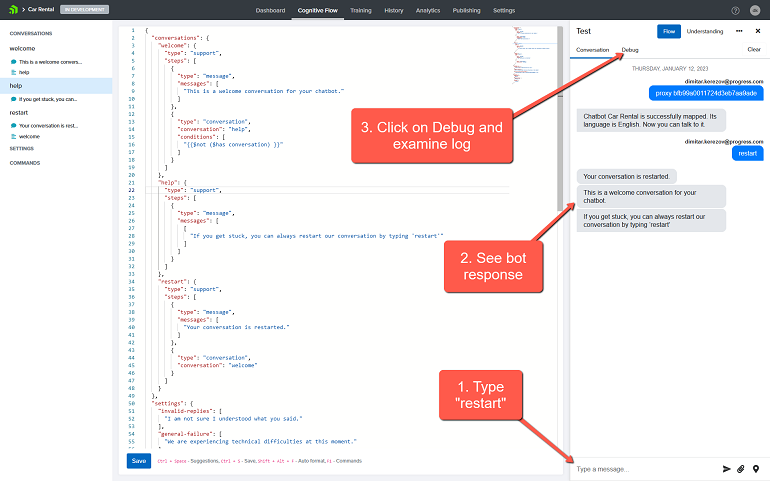Click the "settings" key on line 50
The width and height of the screenshot is (770, 481).
point(168,403)
